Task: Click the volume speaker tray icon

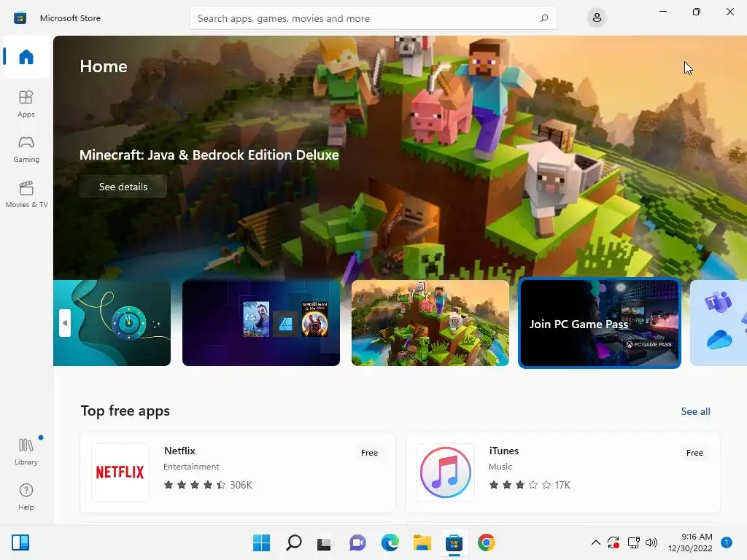Action: click(x=651, y=542)
